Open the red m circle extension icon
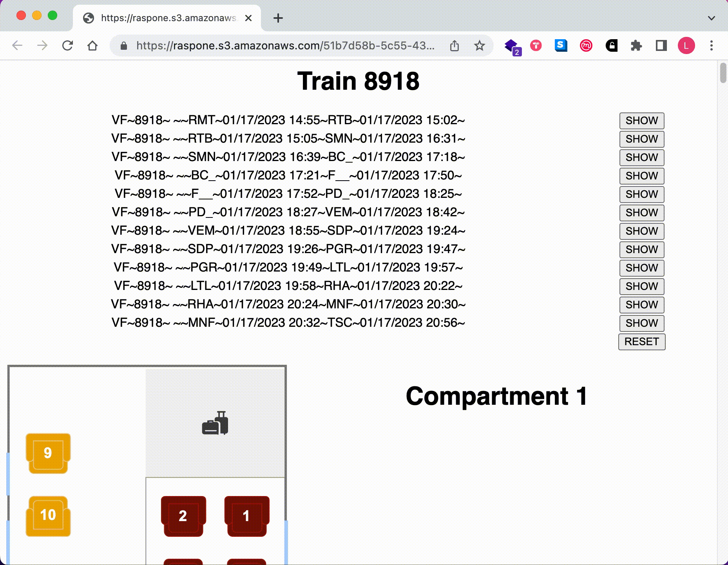Image resolution: width=728 pixels, height=565 pixels. (586, 45)
